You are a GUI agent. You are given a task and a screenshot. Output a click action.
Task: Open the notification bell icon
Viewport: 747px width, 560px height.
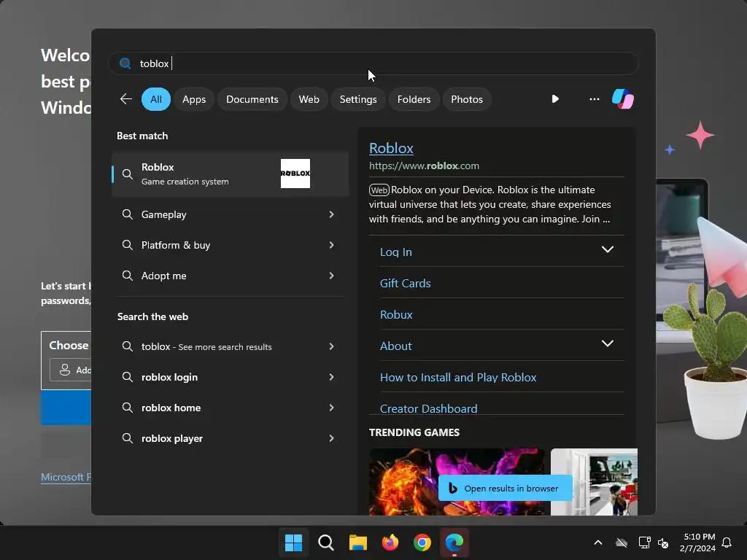tap(727, 542)
